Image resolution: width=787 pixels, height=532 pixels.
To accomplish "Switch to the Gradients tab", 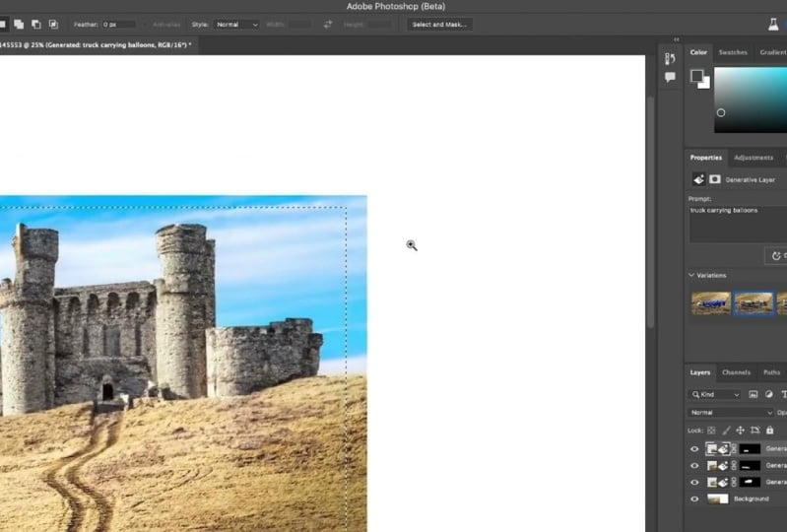I will click(x=773, y=52).
